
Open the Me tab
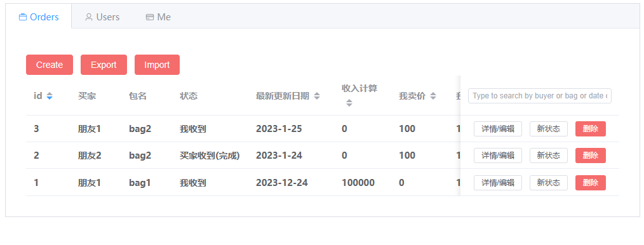(159, 17)
